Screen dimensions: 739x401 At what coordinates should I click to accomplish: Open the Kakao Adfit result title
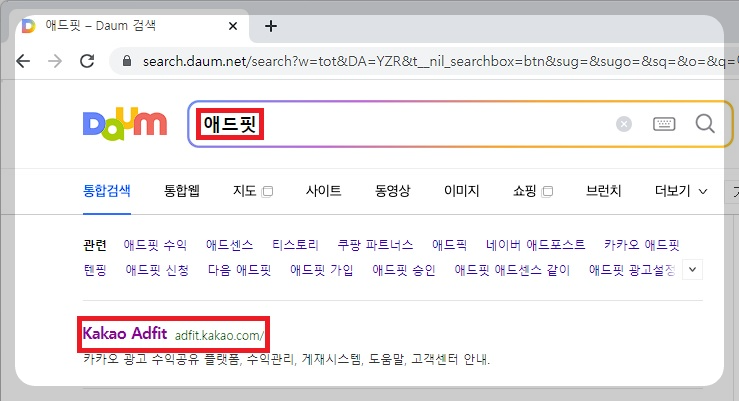point(125,334)
